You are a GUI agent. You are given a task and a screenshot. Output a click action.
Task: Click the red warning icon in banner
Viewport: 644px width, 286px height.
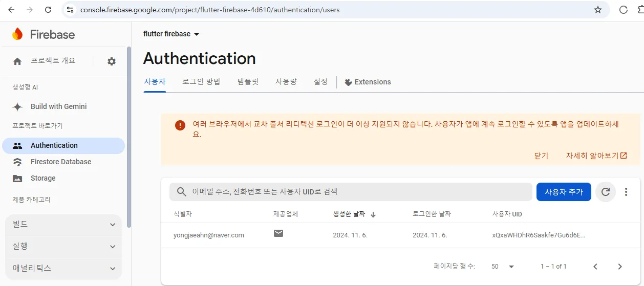180,125
